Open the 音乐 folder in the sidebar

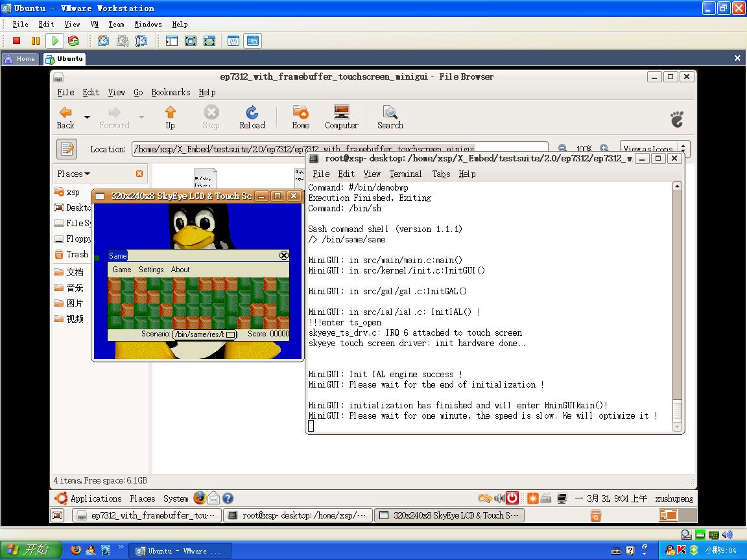pos(69,288)
